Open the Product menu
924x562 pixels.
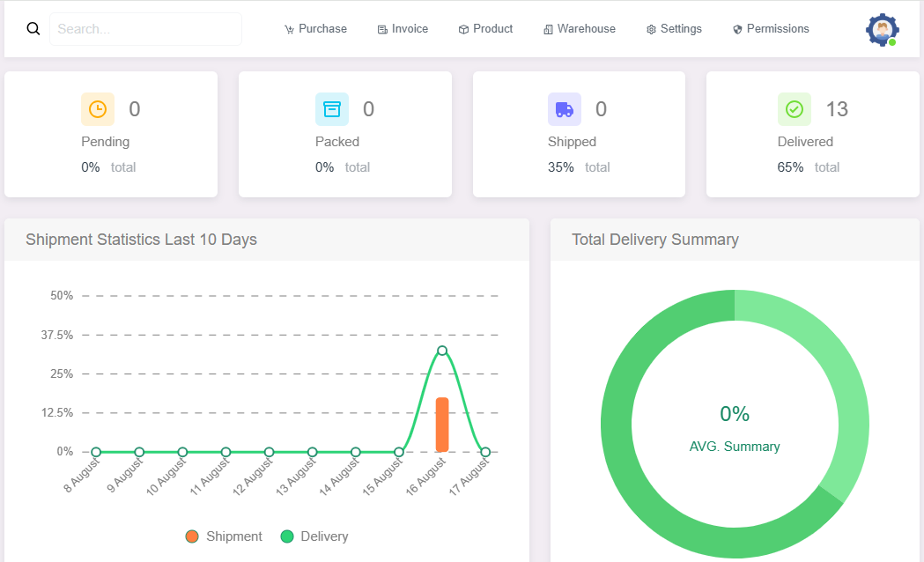(485, 29)
